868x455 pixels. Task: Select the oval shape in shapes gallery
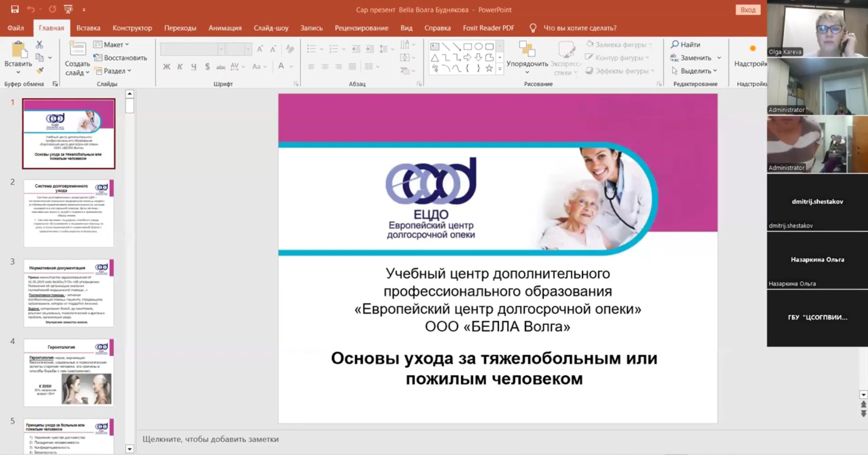pos(478,46)
